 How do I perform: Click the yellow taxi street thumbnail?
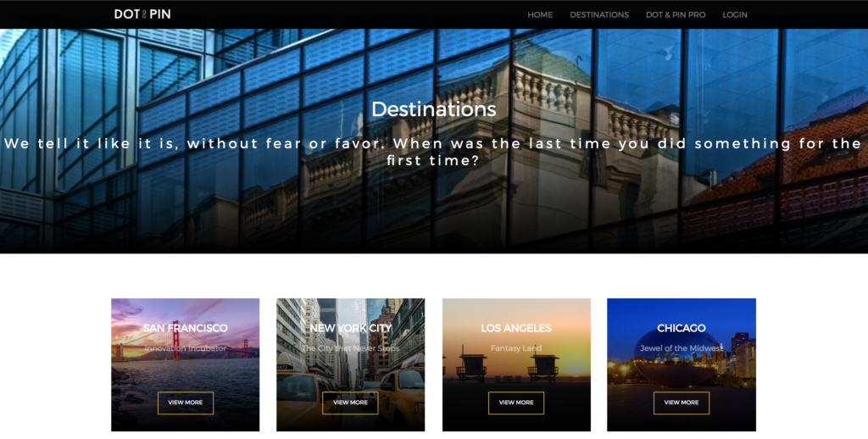coord(350,364)
